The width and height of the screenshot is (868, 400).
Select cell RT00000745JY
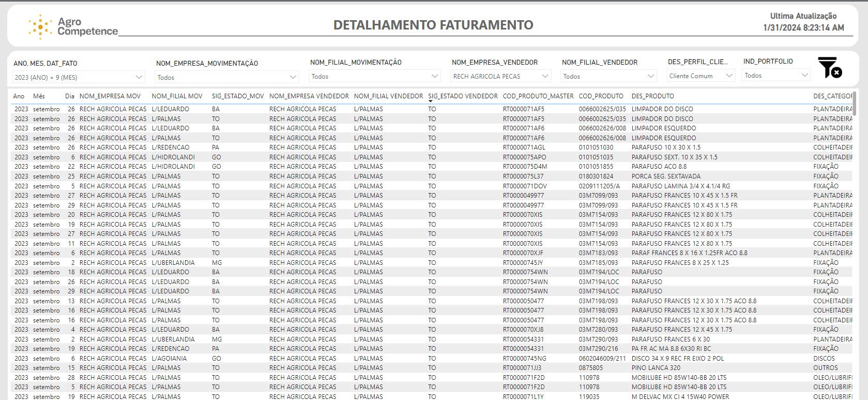click(x=523, y=263)
